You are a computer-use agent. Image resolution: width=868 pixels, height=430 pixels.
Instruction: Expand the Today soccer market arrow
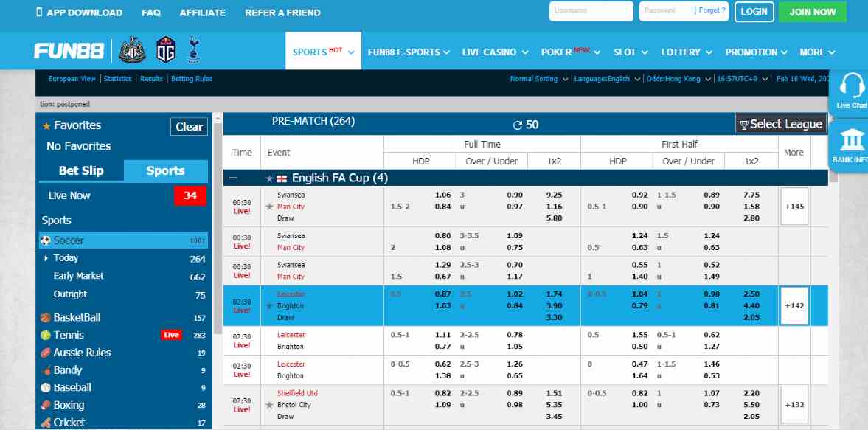[x=46, y=258]
